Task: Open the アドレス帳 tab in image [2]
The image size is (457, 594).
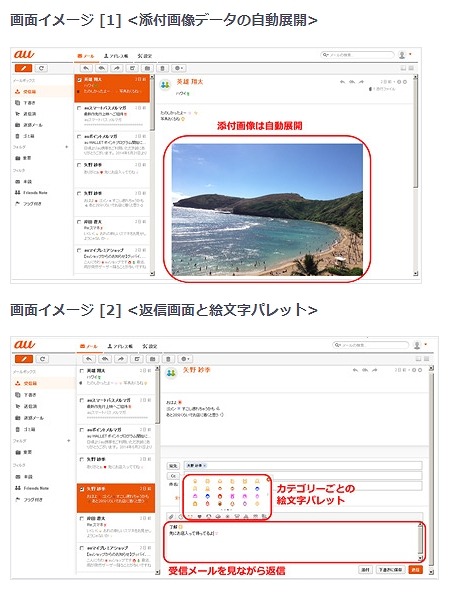Action: (x=120, y=346)
